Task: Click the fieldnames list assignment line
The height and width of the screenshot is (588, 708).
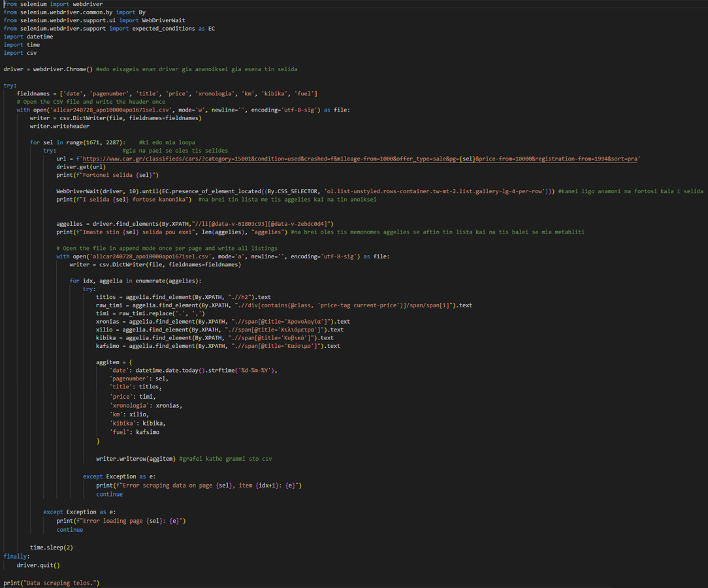Action: click(x=167, y=93)
